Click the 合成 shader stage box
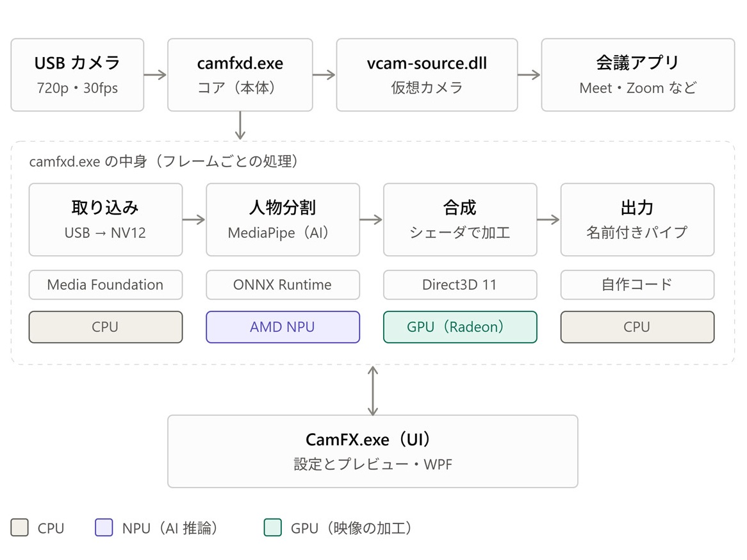 coord(460,220)
